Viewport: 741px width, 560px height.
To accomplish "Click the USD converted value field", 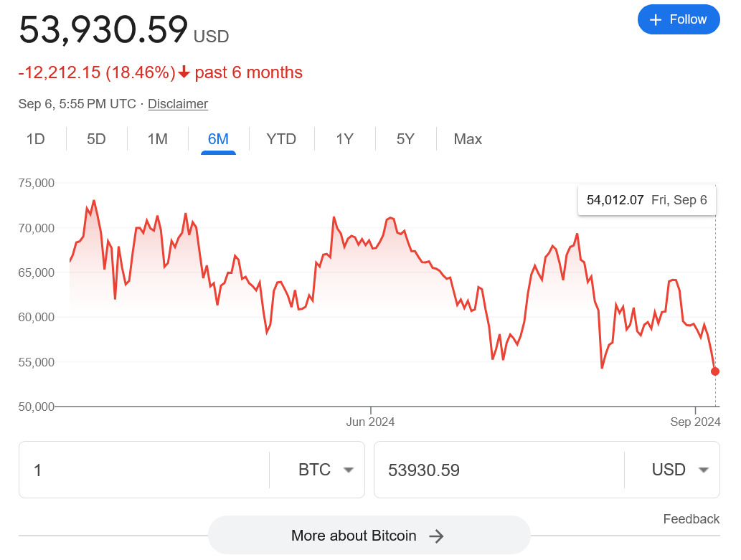I will [499, 470].
